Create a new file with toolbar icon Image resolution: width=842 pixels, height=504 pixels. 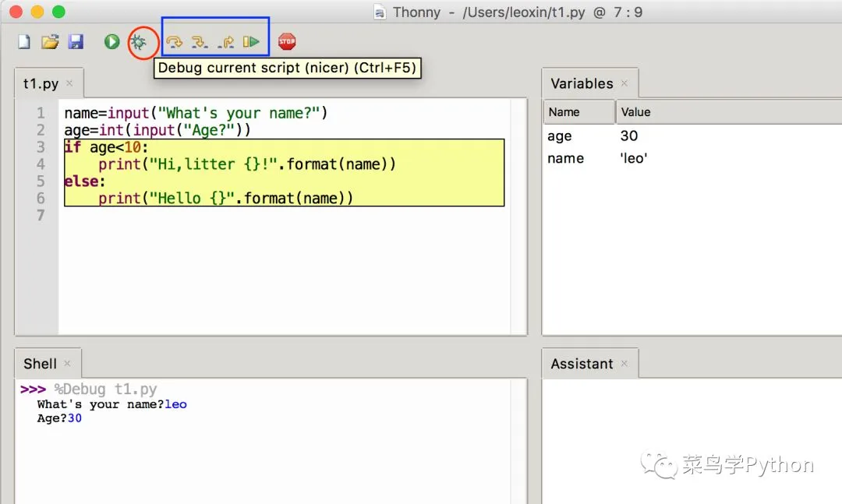coord(24,42)
